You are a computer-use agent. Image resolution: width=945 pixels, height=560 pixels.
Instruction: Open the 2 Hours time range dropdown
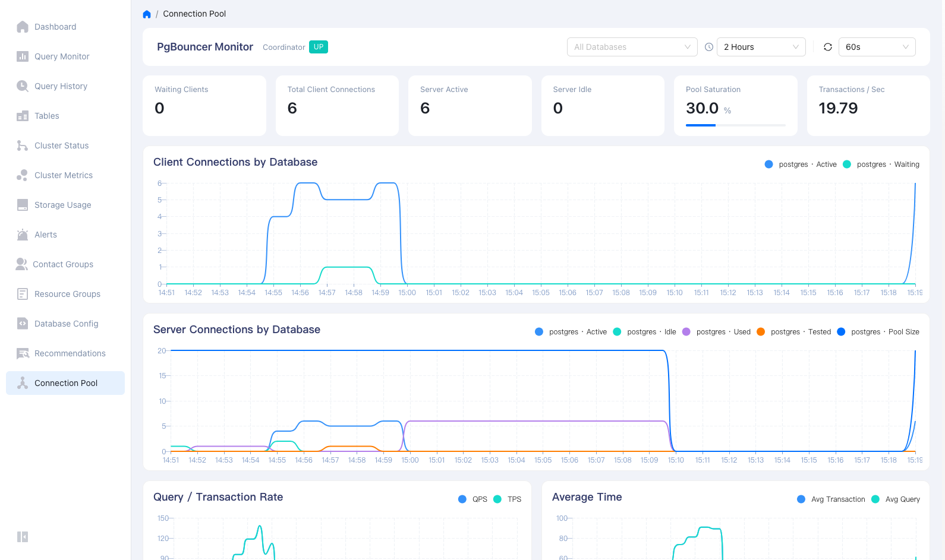[761, 47]
